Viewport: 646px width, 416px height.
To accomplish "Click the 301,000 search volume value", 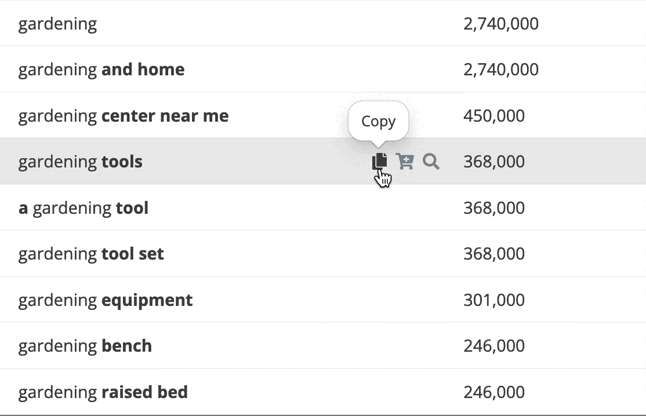I will pyautogui.click(x=494, y=300).
